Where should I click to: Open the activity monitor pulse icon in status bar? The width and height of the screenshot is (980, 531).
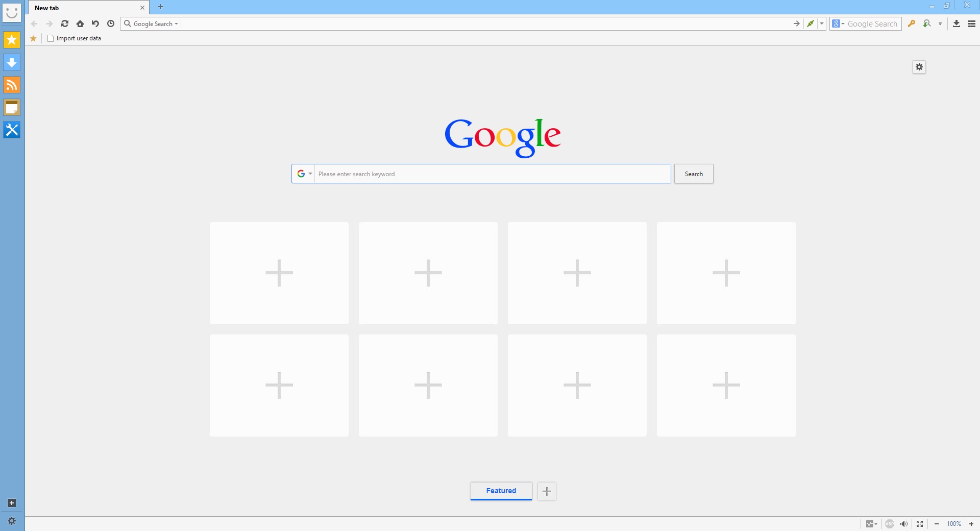[x=871, y=524]
